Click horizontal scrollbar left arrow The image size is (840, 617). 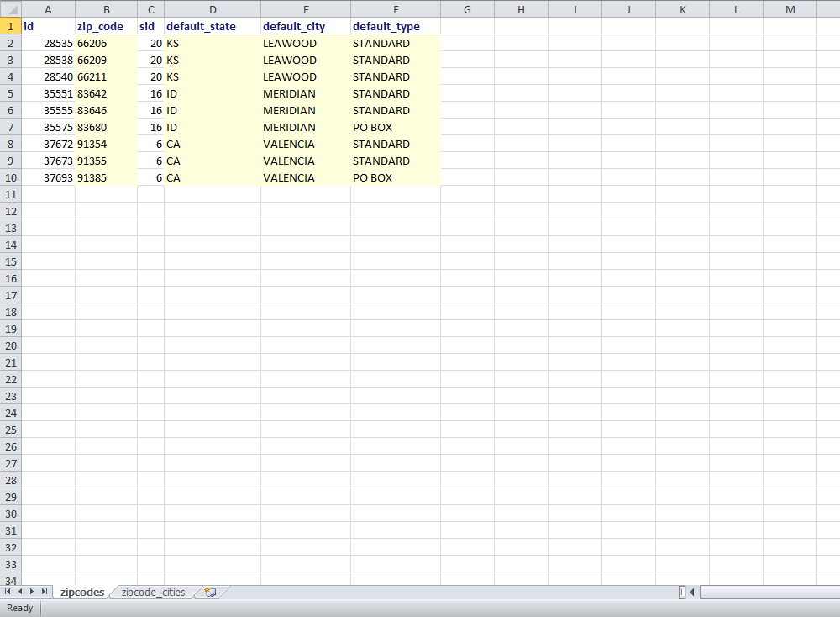pyautogui.click(x=691, y=593)
